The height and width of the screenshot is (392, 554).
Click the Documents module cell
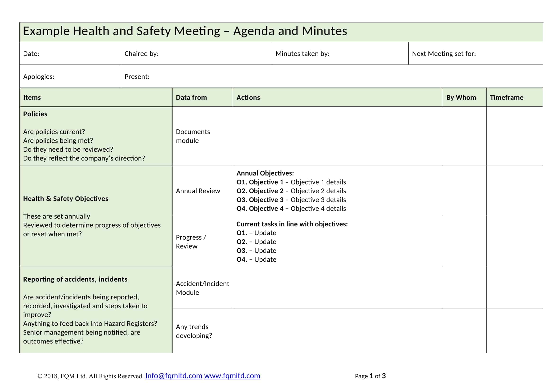click(193, 136)
